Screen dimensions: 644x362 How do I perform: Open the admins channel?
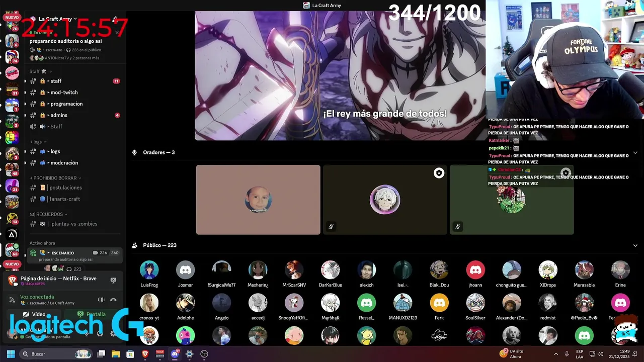[74, 115]
